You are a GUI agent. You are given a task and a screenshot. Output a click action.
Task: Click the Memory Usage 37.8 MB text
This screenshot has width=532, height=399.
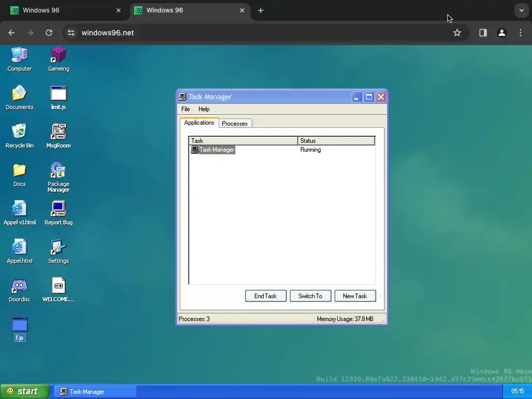345,319
